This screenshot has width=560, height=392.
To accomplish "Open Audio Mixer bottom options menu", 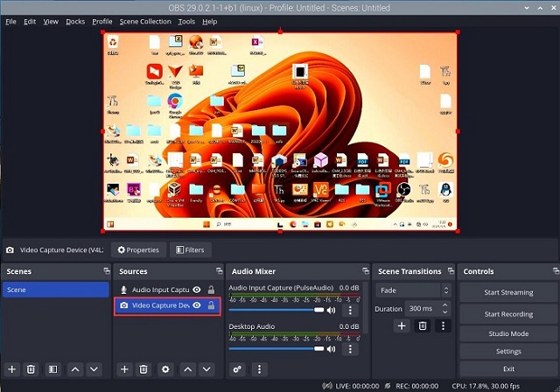I will tap(259, 369).
